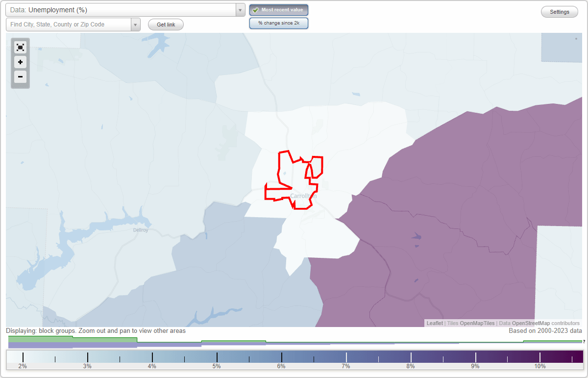Viewport: 588px width, 378px height.
Task: Open the Data metric dropdown
Action: click(x=122, y=10)
